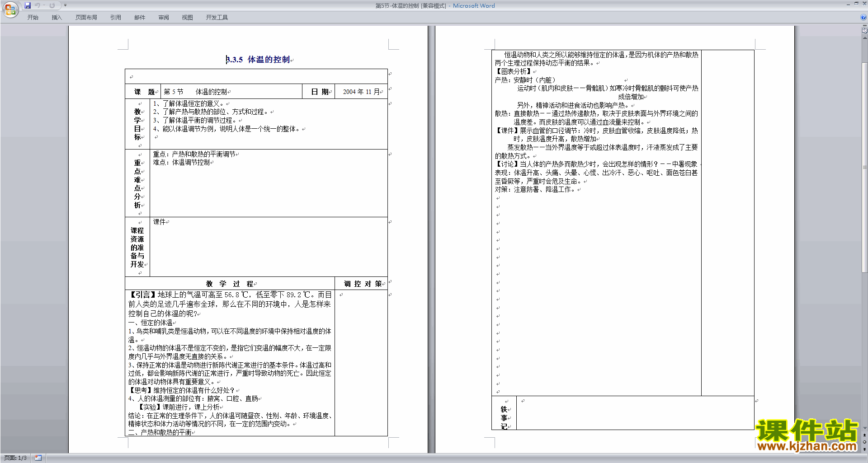Open the Office button menu
868x463 pixels.
pos(10,9)
